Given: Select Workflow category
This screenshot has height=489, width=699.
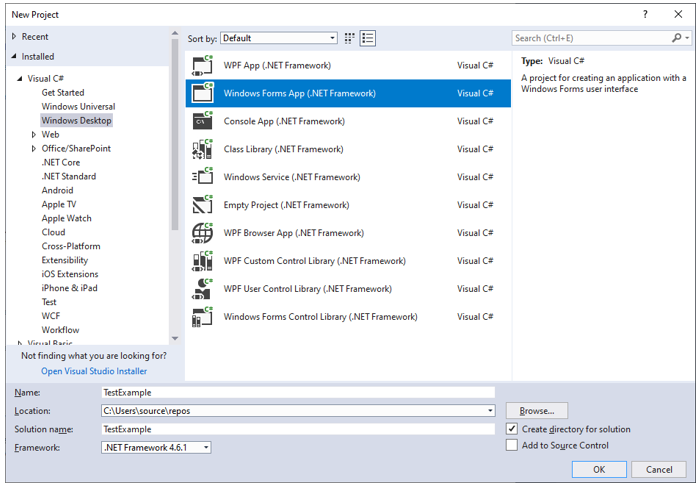Looking at the screenshot, I should [x=61, y=330].
